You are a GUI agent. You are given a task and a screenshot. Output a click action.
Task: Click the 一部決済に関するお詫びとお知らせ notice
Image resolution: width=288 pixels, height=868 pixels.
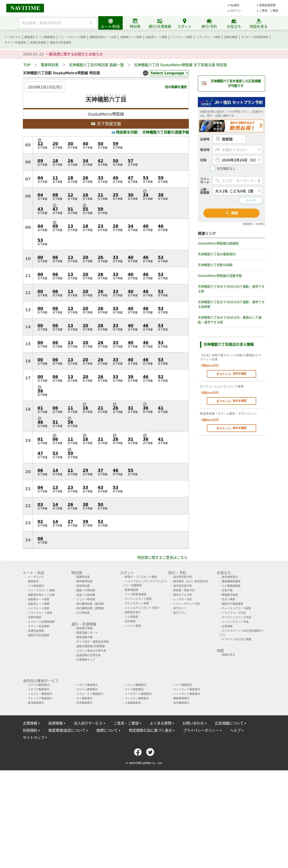point(74,54)
